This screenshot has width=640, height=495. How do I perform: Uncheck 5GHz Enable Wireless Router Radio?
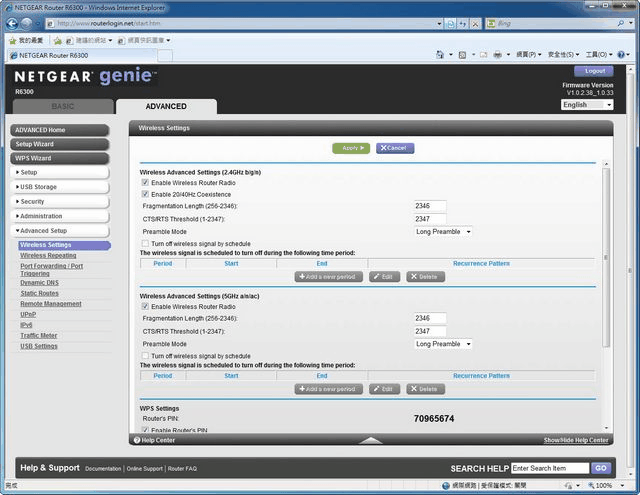pyautogui.click(x=145, y=306)
